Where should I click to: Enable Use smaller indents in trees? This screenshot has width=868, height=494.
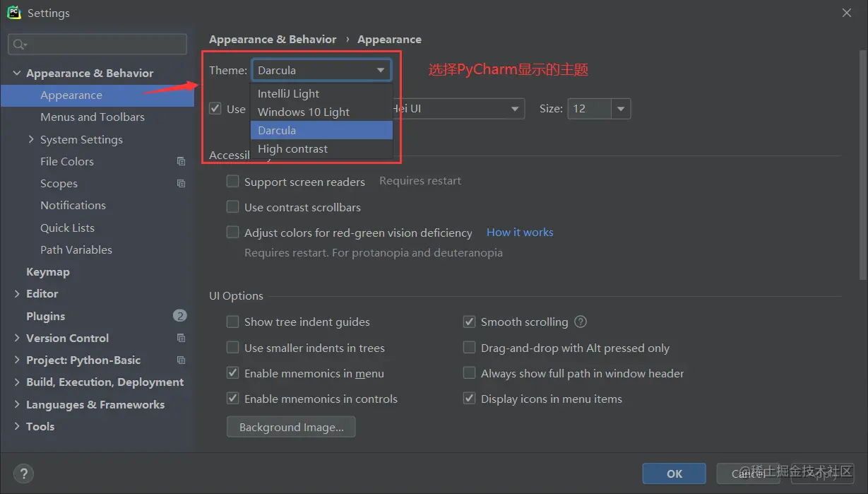tap(232, 348)
